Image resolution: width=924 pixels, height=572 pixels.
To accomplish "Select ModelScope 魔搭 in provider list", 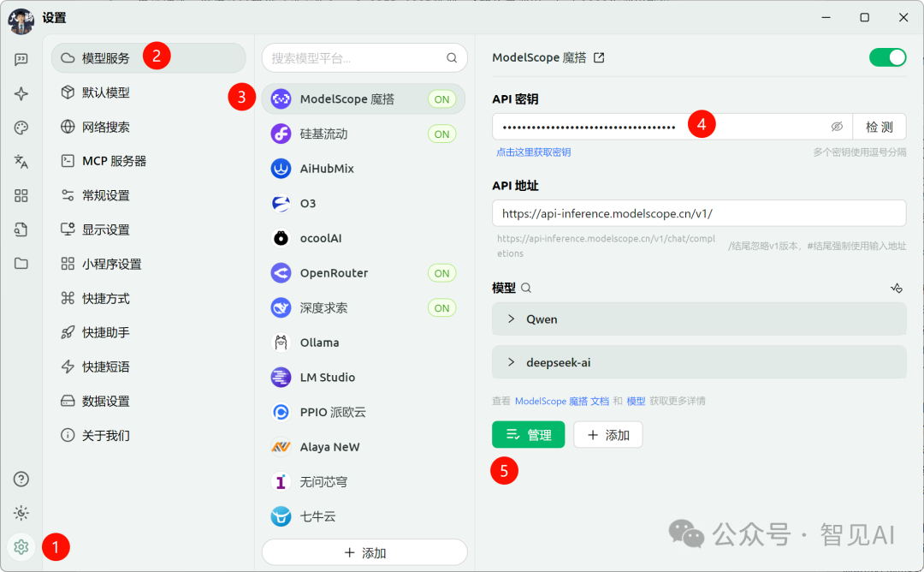I will (363, 99).
